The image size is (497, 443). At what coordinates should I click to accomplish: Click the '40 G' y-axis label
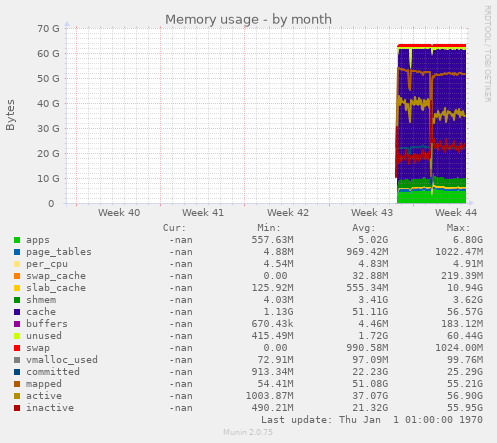tap(48, 104)
